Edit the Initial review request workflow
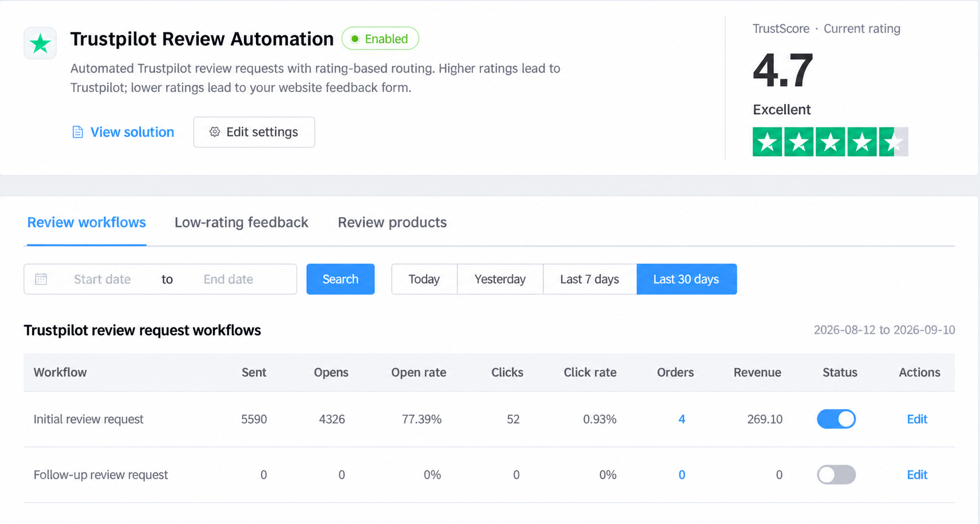This screenshot has height=524, width=980. tap(917, 419)
